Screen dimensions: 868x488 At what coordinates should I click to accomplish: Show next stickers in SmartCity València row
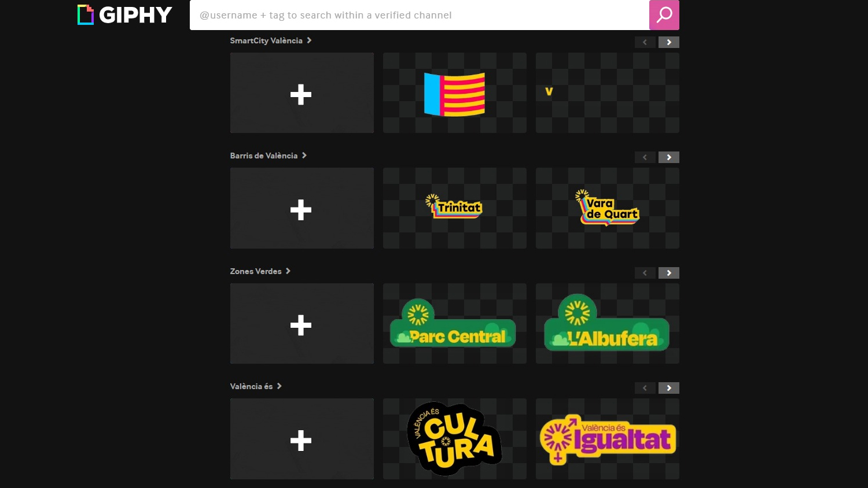pyautogui.click(x=669, y=42)
